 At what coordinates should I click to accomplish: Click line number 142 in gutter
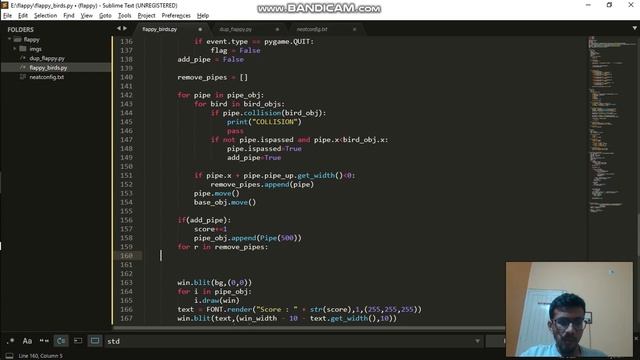pos(127,95)
